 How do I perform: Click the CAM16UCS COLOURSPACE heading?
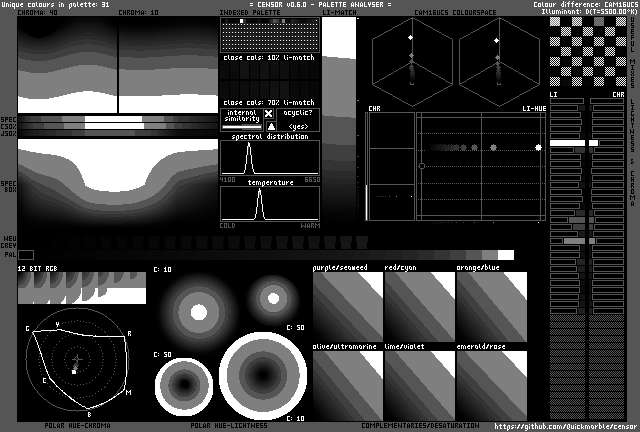point(456,13)
